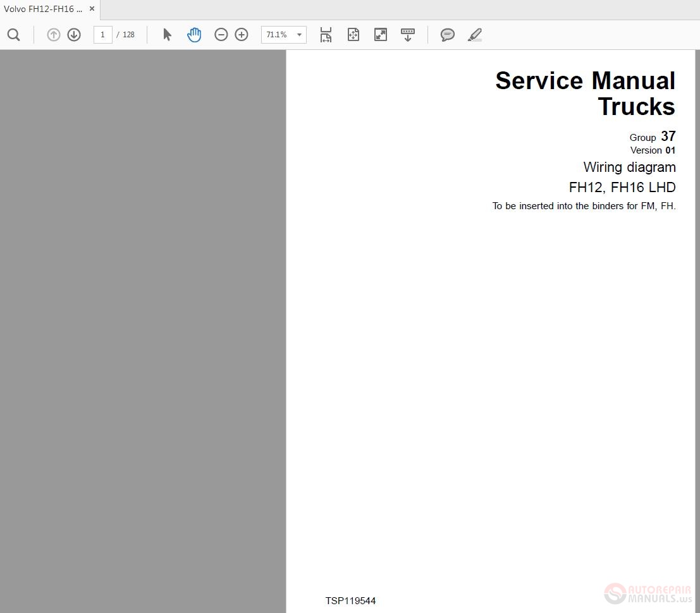Click the 'Trucks' title text

click(x=637, y=107)
